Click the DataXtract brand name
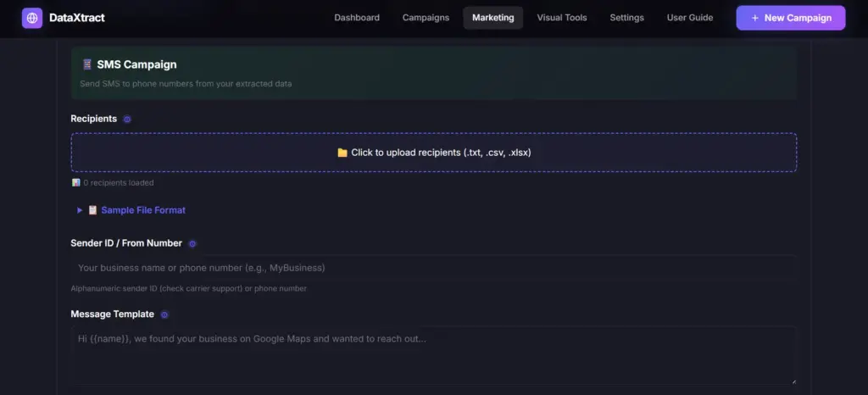 77,18
